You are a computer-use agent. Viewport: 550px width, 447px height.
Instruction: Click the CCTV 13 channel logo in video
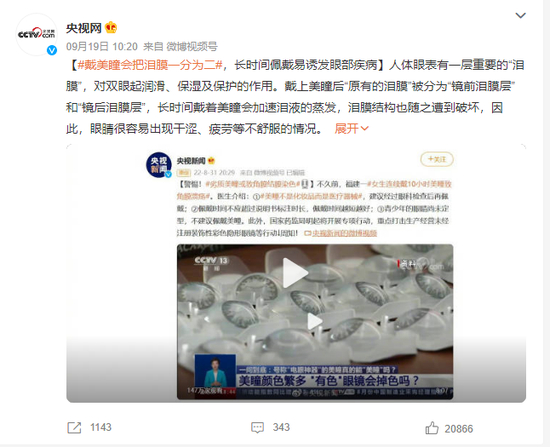[212, 261]
